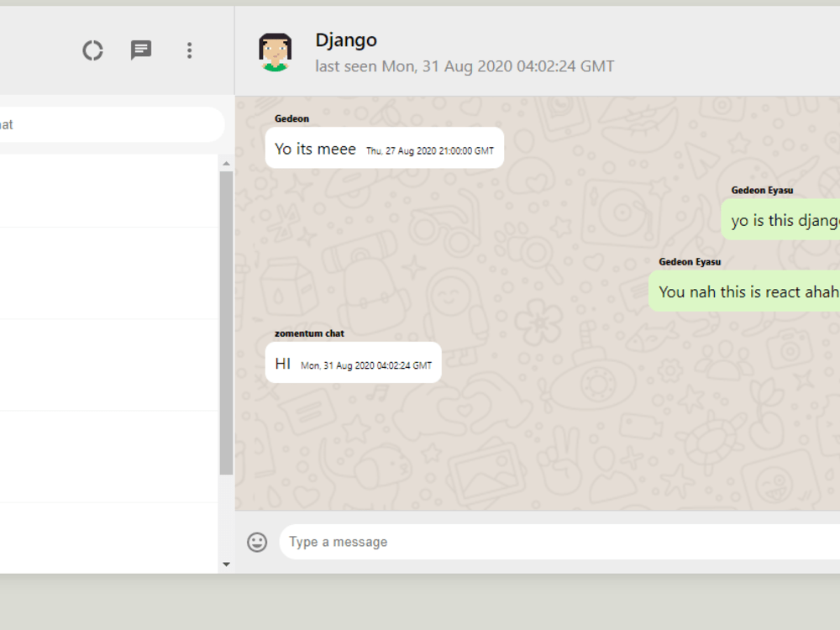Click scrollbar up arrow in chat list
Screen dimensions: 840x630
click(x=226, y=164)
